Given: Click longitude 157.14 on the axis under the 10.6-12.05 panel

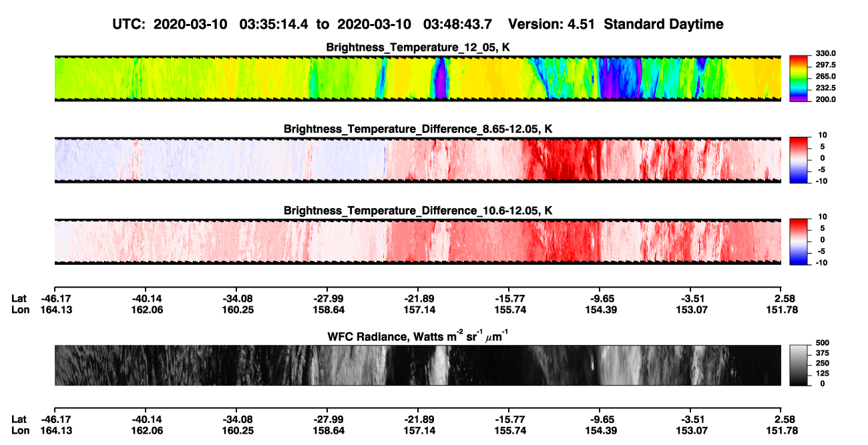Looking at the screenshot, I should [418, 310].
